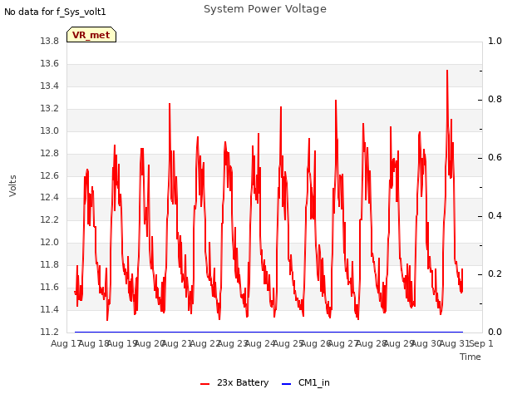Click the 11.4 left axis tick label

click(x=50, y=309)
